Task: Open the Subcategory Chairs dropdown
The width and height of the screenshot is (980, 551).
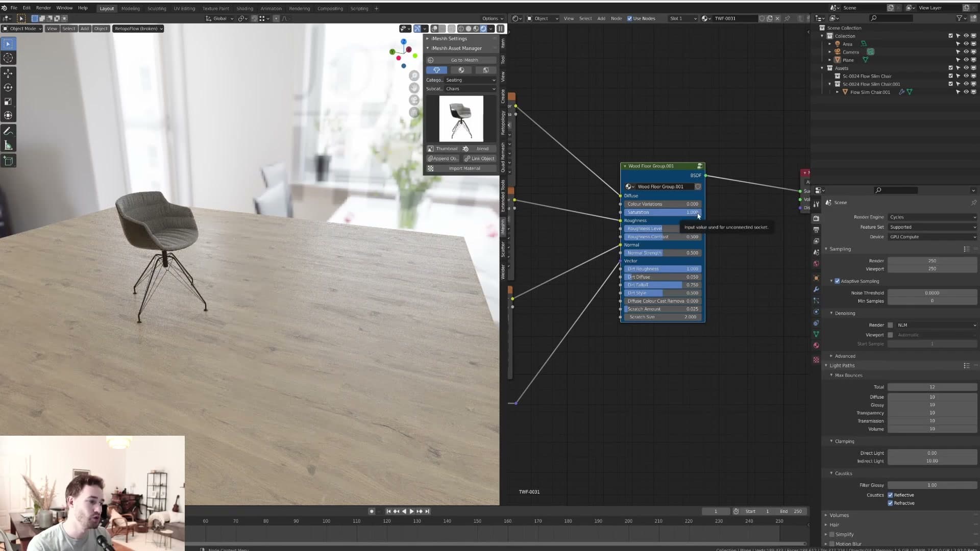Action: (x=471, y=89)
